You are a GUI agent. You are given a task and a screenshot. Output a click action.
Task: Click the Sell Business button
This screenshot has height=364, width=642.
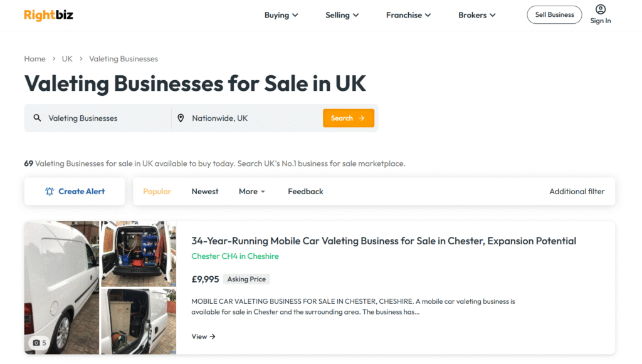[x=554, y=14]
